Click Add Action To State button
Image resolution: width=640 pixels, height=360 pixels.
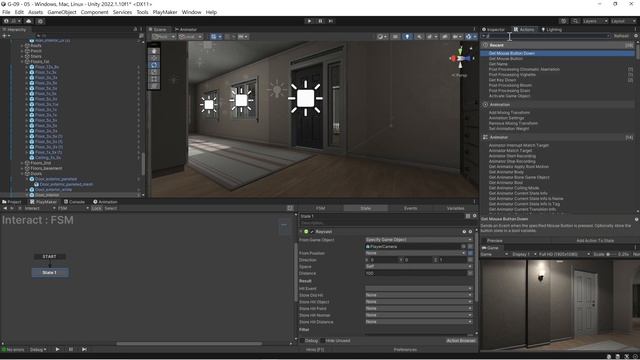tap(595, 240)
